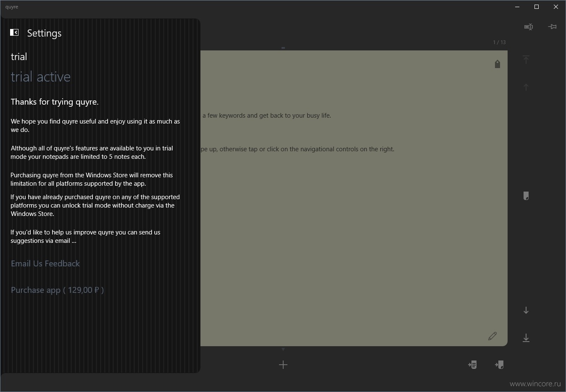Click the 'Settings' panel title
Image resolution: width=566 pixels, height=392 pixels.
point(44,33)
